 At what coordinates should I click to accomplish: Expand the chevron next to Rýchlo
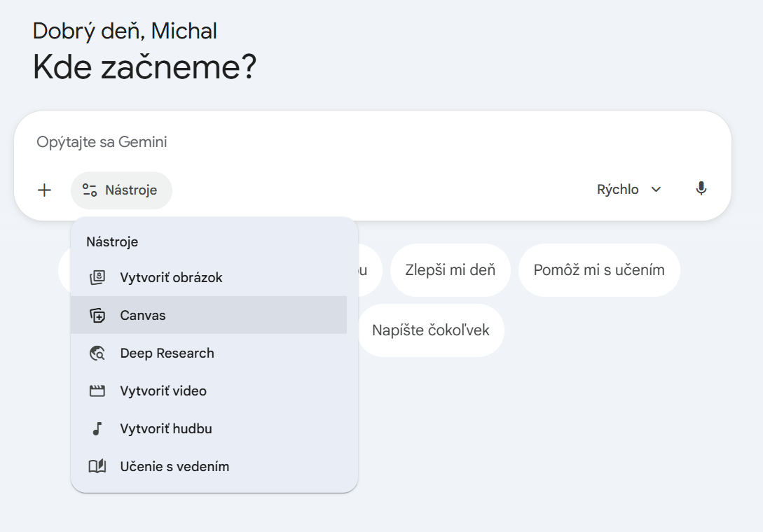(x=657, y=190)
